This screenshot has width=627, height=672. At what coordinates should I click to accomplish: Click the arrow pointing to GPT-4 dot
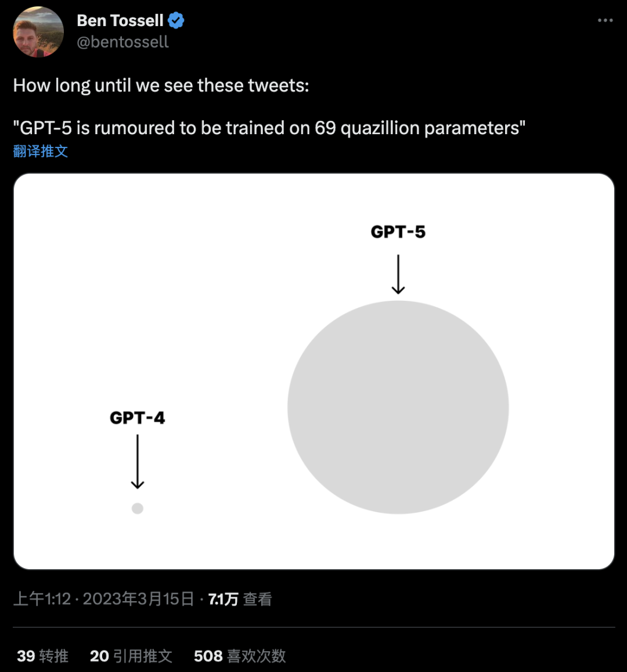[x=138, y=462]
